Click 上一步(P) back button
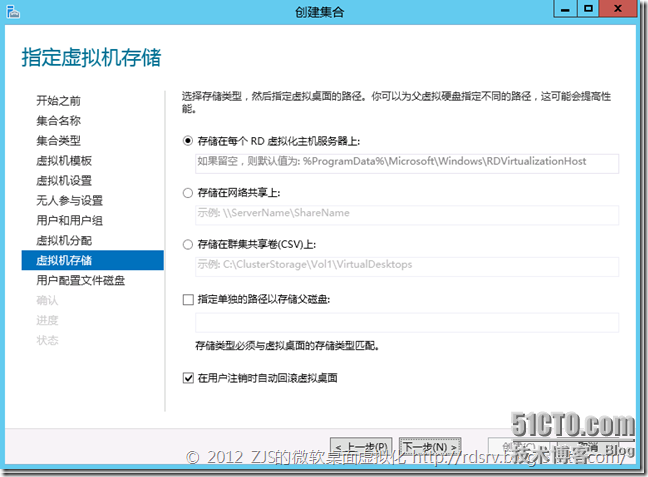 pos(361,447)
